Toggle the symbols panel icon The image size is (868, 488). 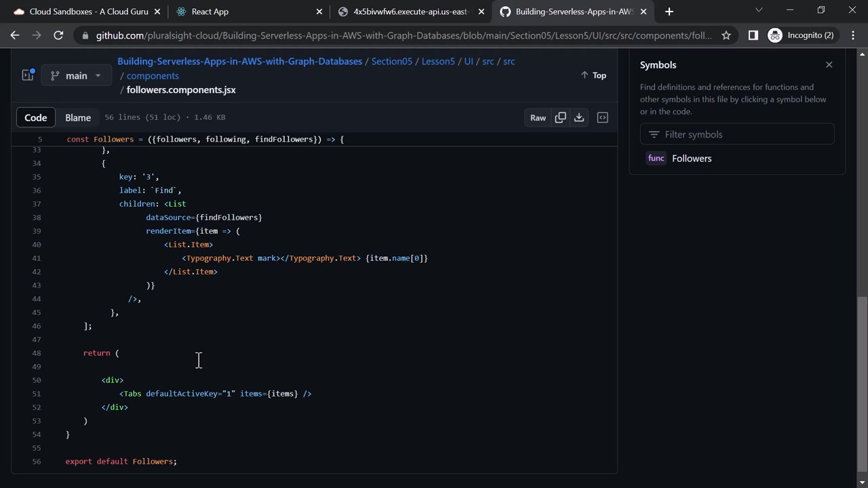[602, 117]
